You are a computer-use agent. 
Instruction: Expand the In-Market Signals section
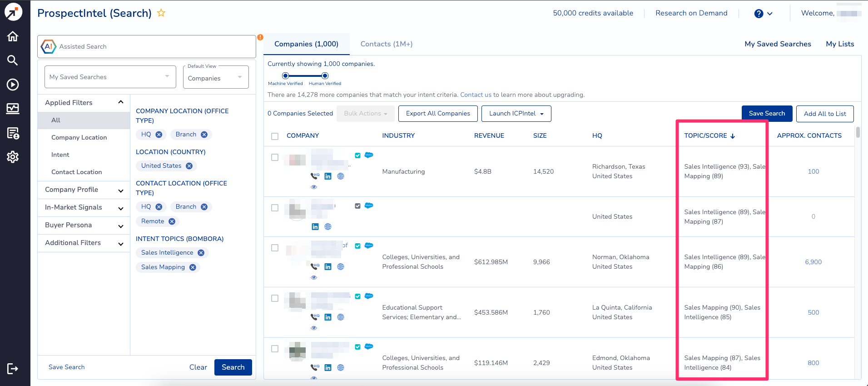pyautogui.click(x=84, y=208)
